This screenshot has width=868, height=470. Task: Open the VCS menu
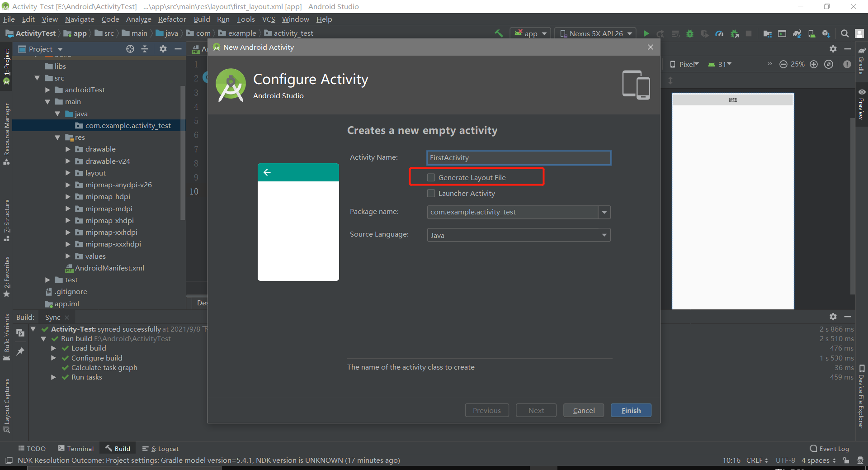[x=269, y=19]
